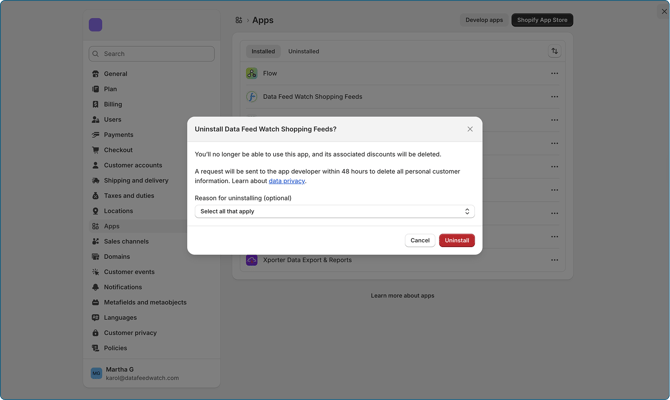Click the Customer events icon
This screenshot has width=670, height=400.
click(x=95, y=272)
